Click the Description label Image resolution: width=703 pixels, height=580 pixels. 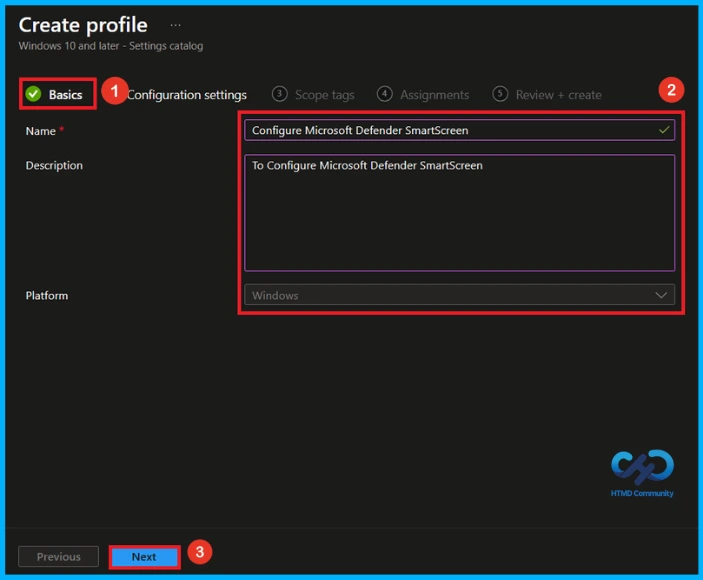54,166
